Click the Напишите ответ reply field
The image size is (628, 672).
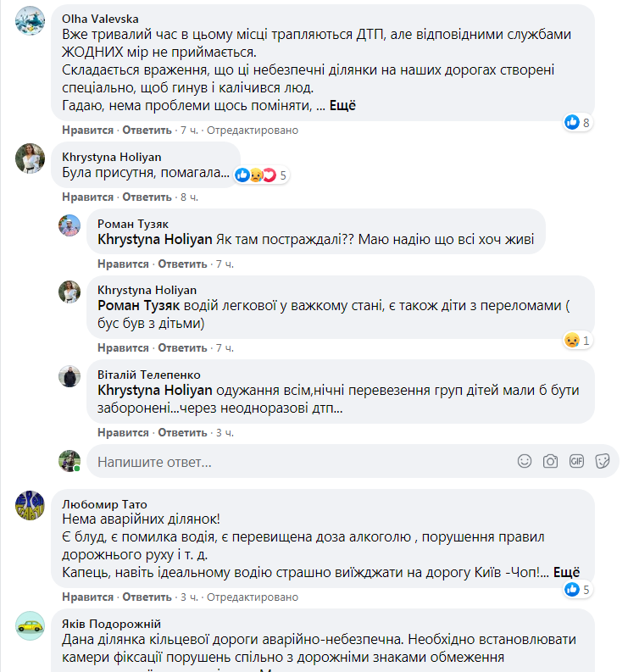(x=297, y=462)
